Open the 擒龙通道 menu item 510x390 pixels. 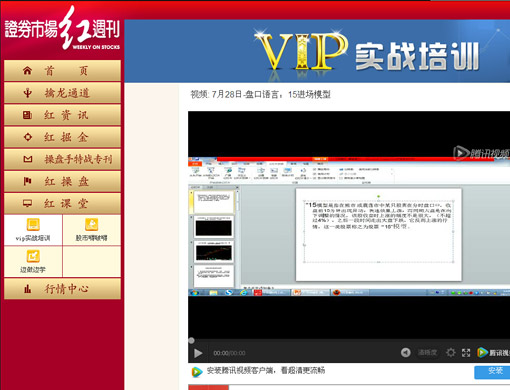pyautogui.click(x=62, y=93)
